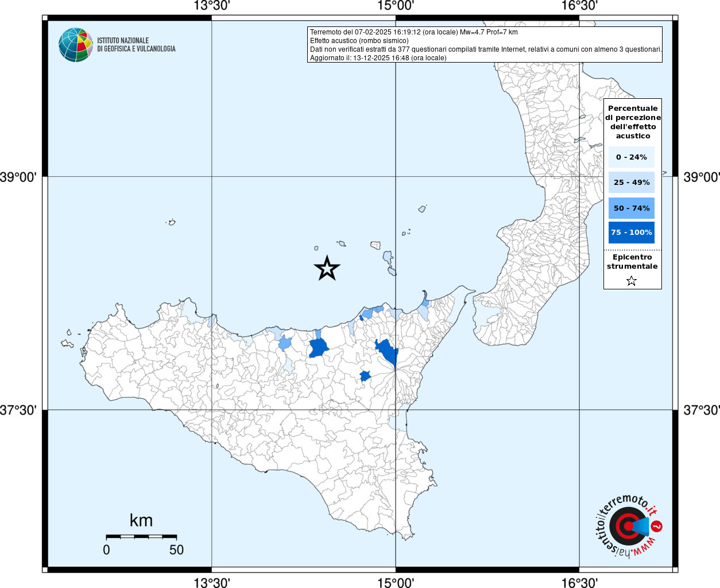This screenshot has width=720, height=588.
Task: Click the 'Aggiornato il' update timestamp text
Action: tap(378, 58)
